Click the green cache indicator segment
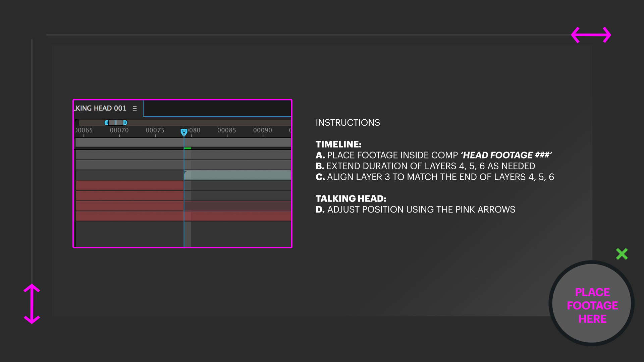Viewport: 644px width, 362px height. [x=187, y=148]
